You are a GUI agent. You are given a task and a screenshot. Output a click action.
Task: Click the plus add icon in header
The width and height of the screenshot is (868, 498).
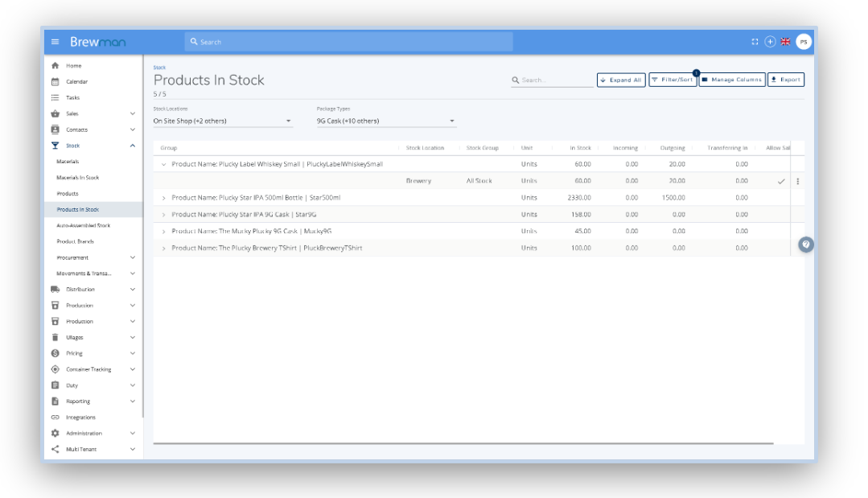click(x=770, y=42)
